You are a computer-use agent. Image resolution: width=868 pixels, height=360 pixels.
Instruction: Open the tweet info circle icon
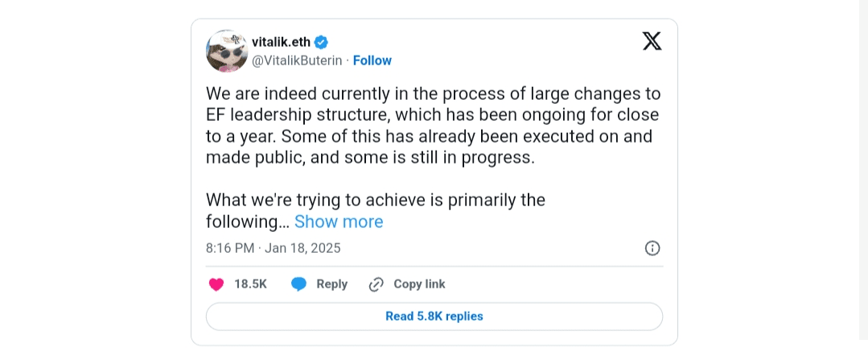[652, 248]
